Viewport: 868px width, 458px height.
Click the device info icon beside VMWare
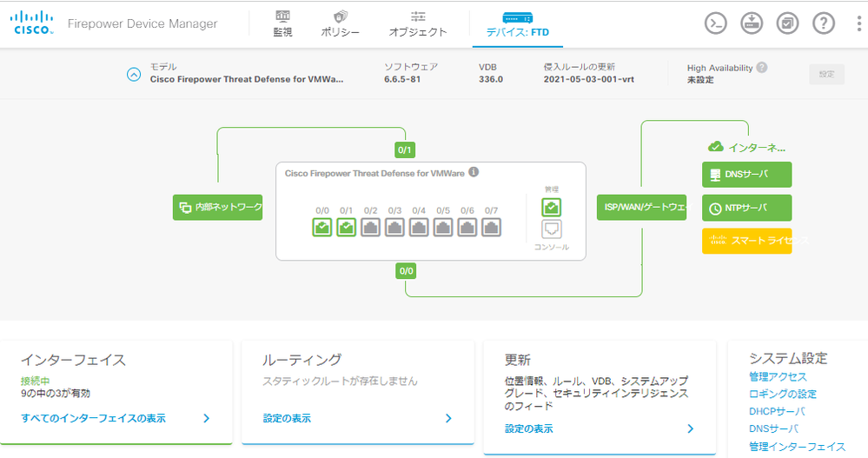(474, 172)
